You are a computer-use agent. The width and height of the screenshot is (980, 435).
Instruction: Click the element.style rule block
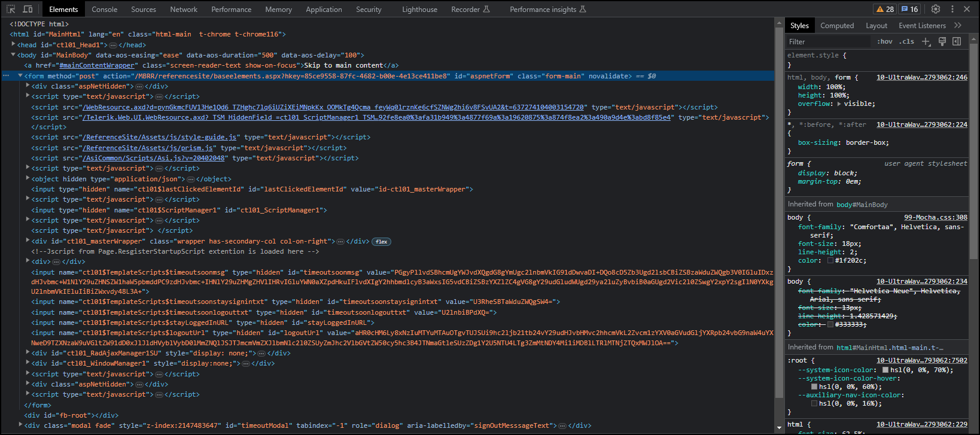pyautogui.click(x=876, y=60)
